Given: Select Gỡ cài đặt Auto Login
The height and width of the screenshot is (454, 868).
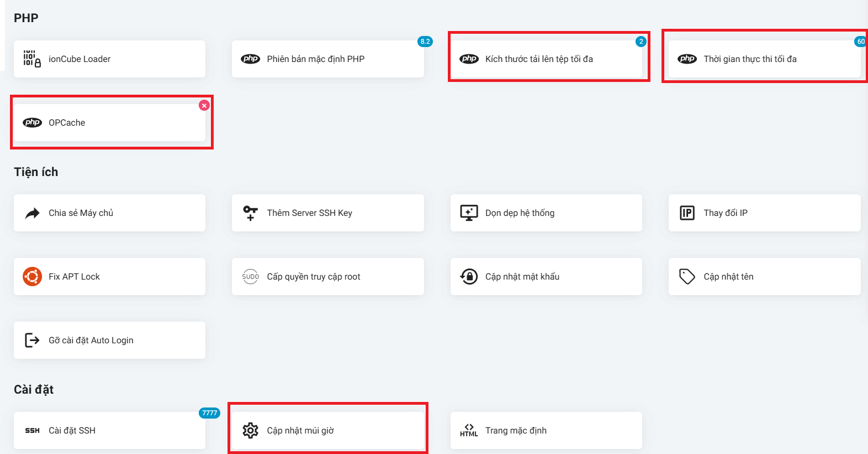Looking at the screenshot, I should click(x=109, y=340).
